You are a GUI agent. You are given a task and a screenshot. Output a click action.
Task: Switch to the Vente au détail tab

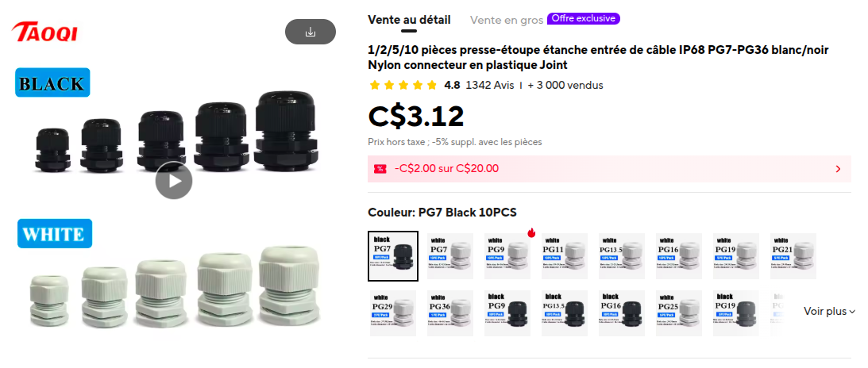click(409, 20)
